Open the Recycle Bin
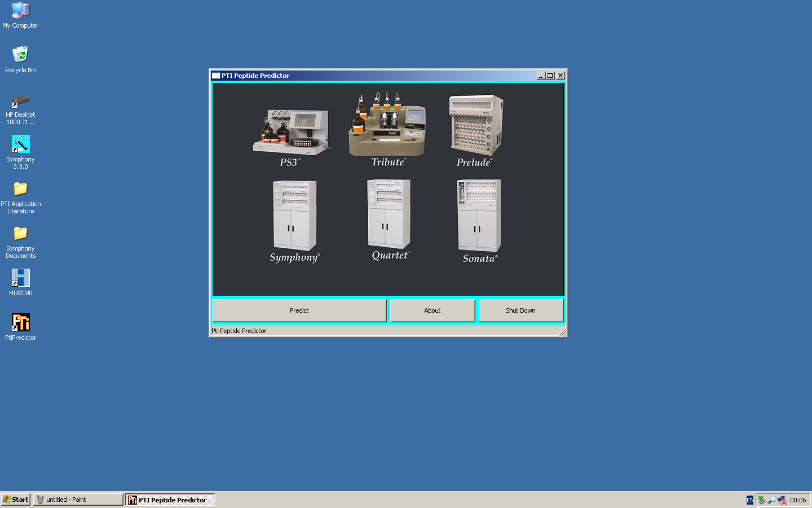This screenshot has height=508, width=812. click(x=20, y=54)
